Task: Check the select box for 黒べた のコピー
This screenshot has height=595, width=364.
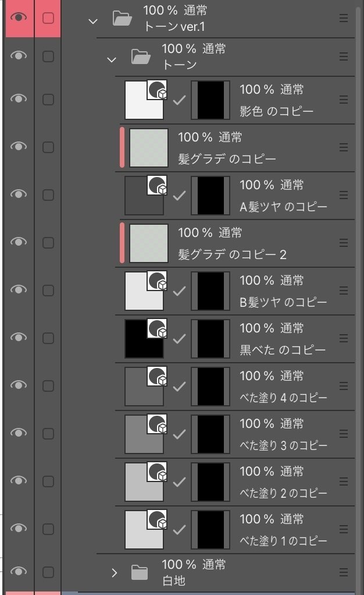Action: coord(48,338)
